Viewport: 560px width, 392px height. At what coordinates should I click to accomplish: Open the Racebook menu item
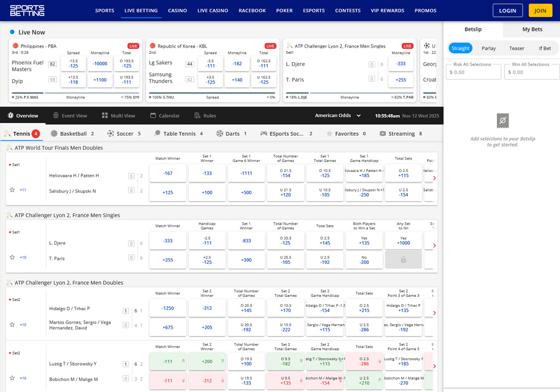252,11
